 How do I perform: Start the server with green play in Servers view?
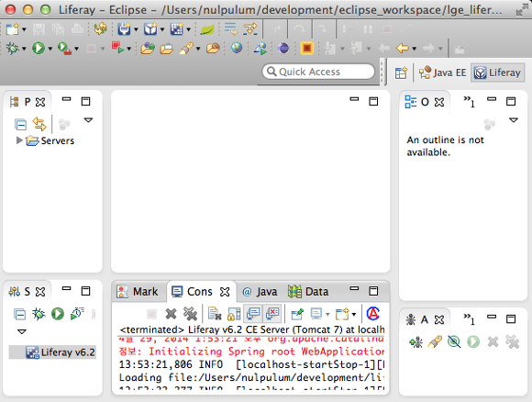click(x=58, y=314)
